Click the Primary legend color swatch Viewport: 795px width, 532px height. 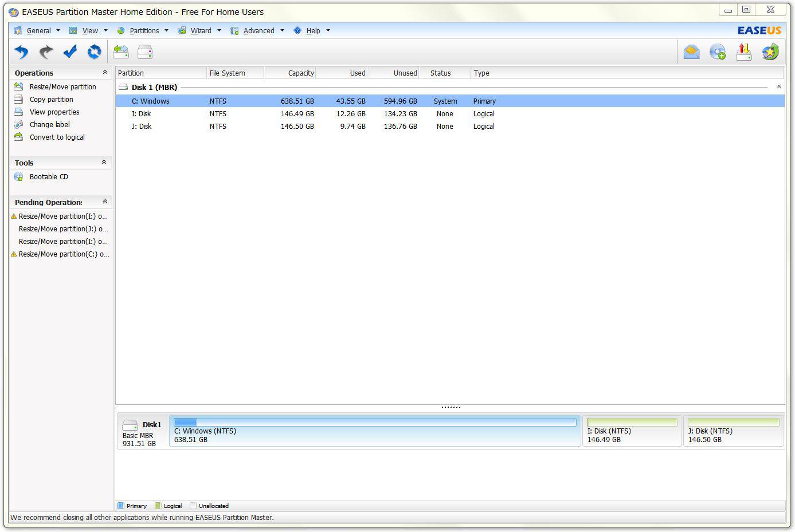120,506
